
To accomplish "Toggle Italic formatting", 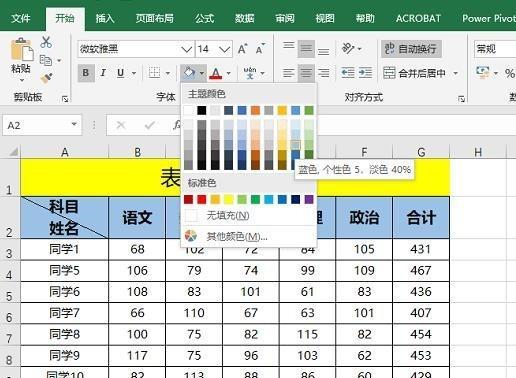I will [103, 73].
